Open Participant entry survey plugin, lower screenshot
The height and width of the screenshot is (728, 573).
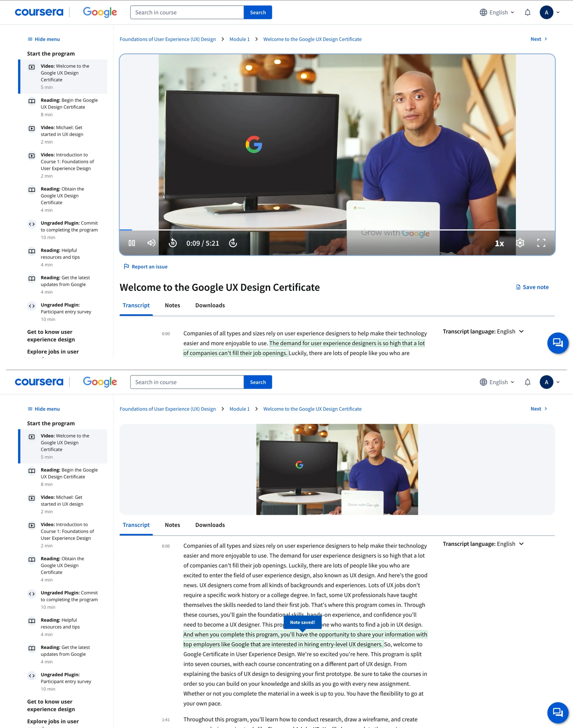coord(63,682)
